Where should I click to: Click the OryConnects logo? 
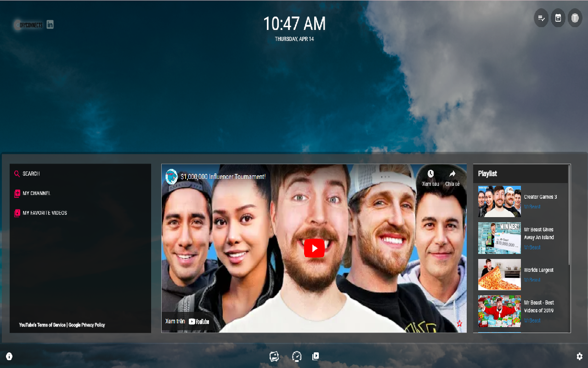click(x=29, y=25)
